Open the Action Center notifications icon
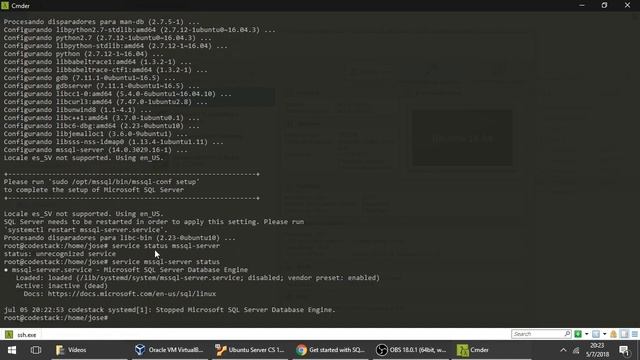640x360 pixels. pos(624,350)
